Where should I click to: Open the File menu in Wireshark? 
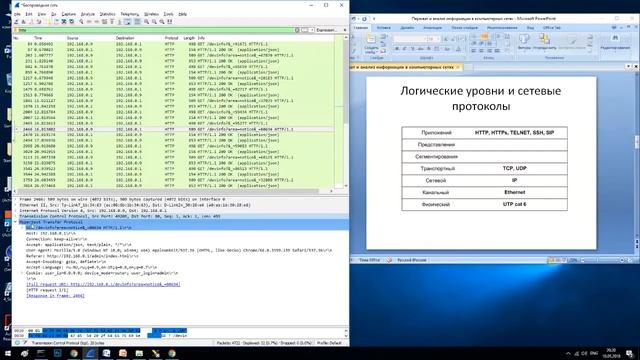click(x=17, y=14)
